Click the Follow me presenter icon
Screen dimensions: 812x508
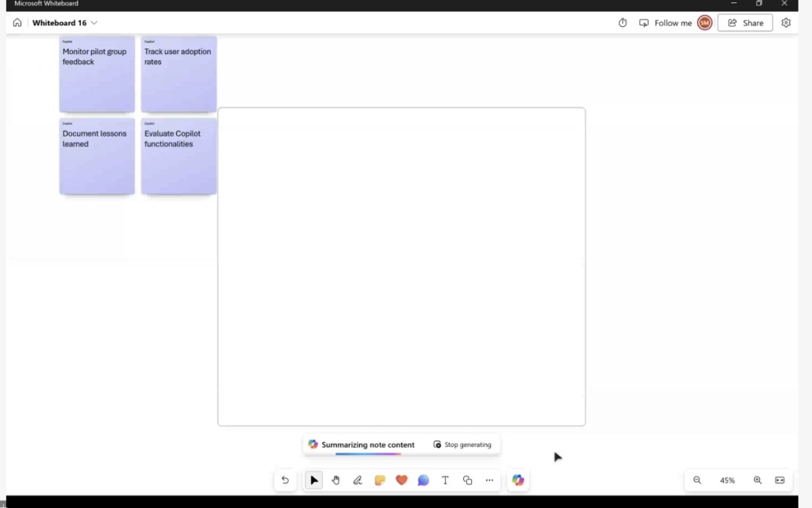[x=644, y=23]
